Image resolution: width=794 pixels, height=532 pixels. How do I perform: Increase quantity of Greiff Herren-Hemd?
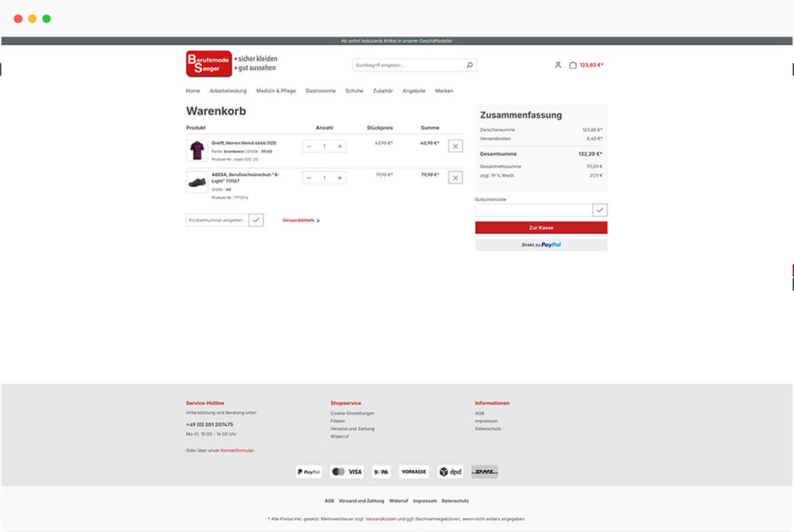(x=339, y=146)
